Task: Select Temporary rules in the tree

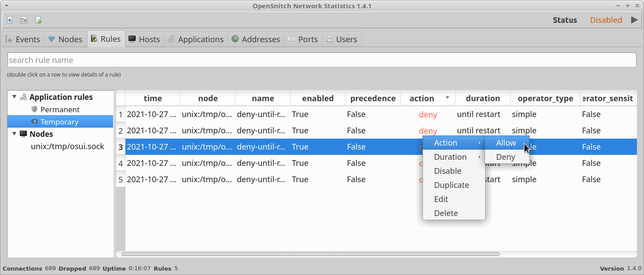Action: coord(60,121)
